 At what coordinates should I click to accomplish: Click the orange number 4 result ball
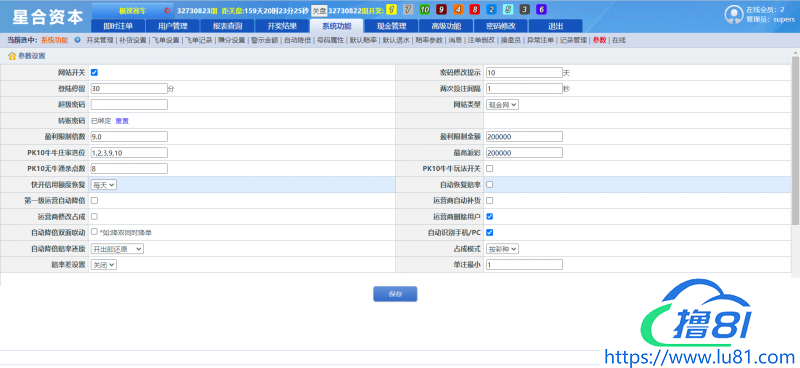[458, 10]
